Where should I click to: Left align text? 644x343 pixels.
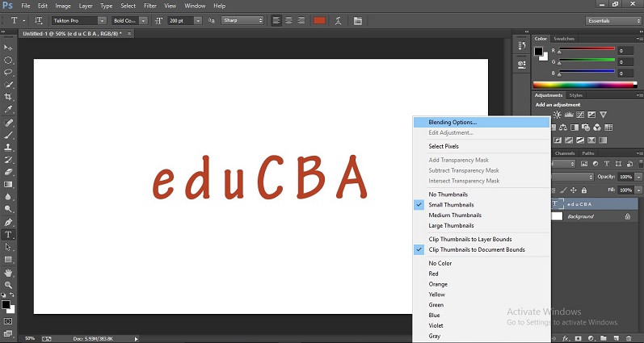pos(276,20)
